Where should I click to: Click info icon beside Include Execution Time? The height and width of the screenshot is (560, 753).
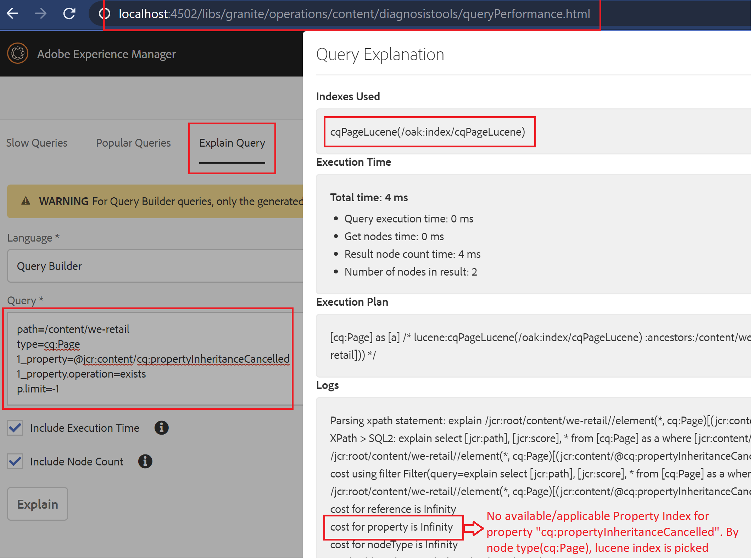point(161,428)
